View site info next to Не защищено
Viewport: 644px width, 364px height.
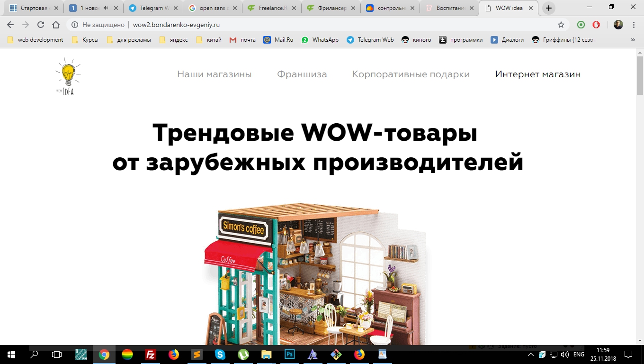[74, 25]
